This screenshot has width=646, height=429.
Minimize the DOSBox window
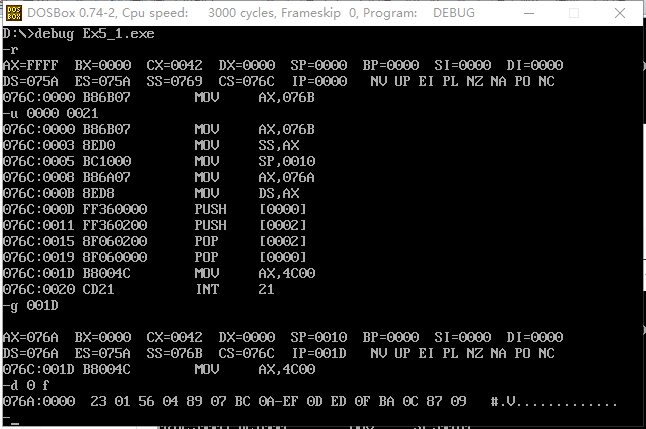529,13
